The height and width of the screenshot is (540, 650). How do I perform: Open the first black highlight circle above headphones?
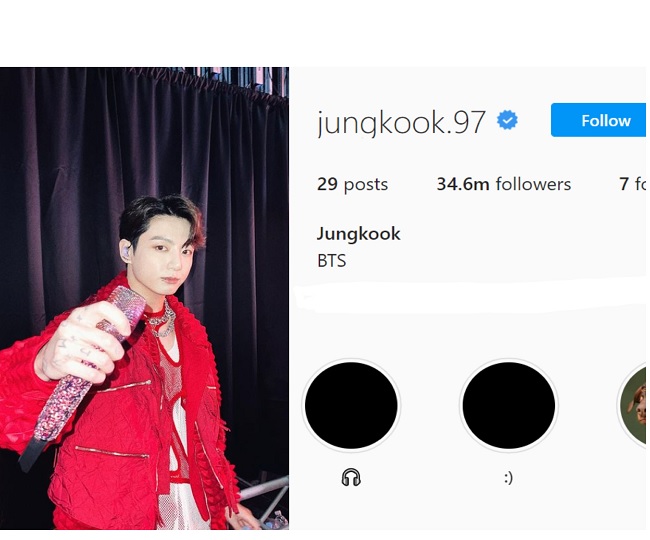tap(351, 405)
